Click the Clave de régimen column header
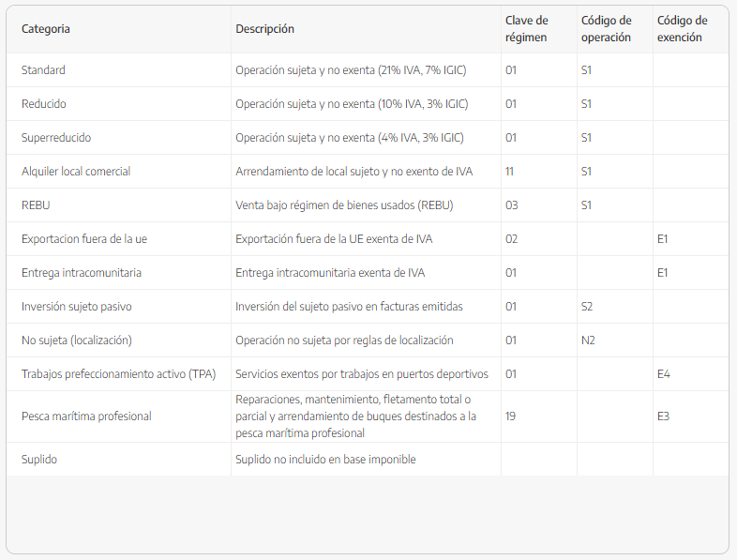The width and height of the screenshot is (737, 560). [x=527, y=29]
